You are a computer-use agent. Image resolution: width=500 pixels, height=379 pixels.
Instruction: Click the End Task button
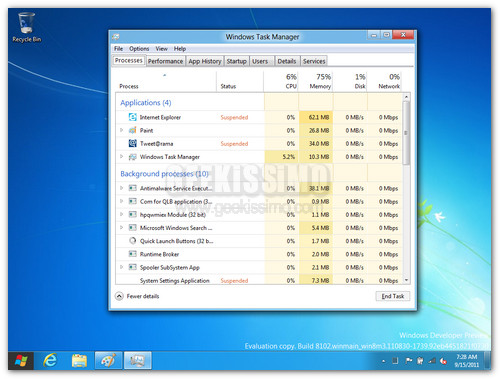[393, 296]
